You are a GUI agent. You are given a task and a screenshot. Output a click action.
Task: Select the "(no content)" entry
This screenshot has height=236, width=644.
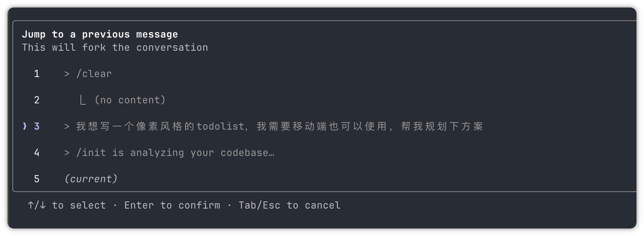click(x=130, y=100)
